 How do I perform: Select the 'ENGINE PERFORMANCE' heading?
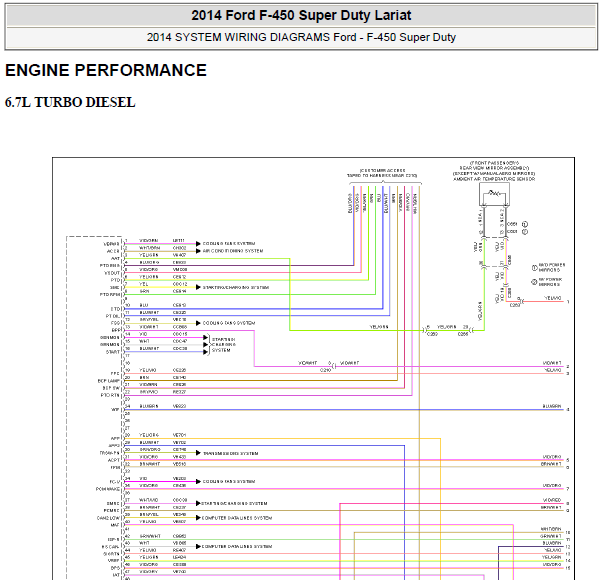tap(106, 70)
